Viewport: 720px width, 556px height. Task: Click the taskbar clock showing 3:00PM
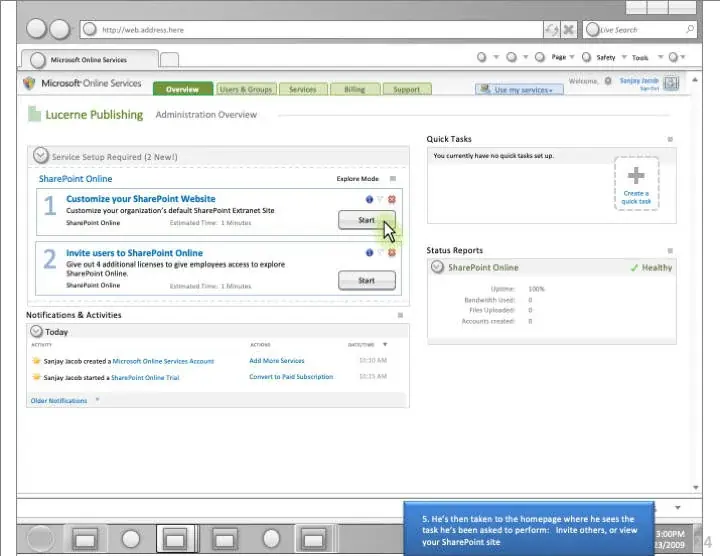670,534
